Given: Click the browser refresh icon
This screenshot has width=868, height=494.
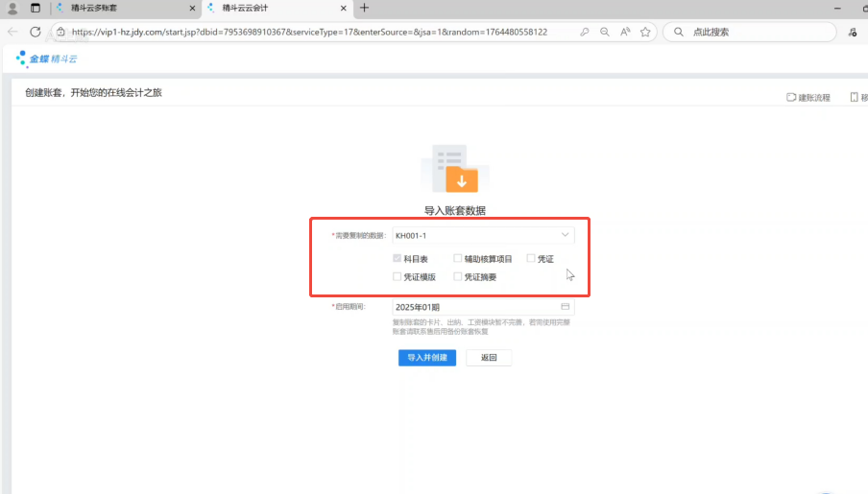Looking at the screenshot, I should [36, 32].
